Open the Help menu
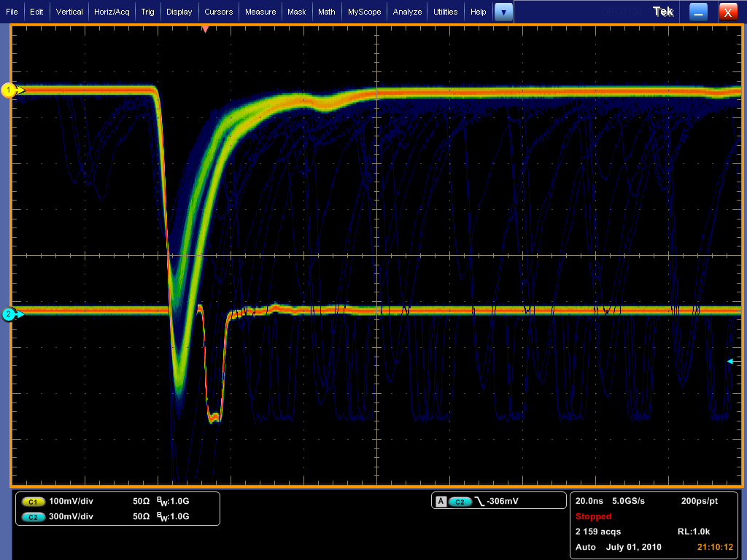The width and height of the screenshot is (747, 560). pyautogui.click(x=479, y=12)
